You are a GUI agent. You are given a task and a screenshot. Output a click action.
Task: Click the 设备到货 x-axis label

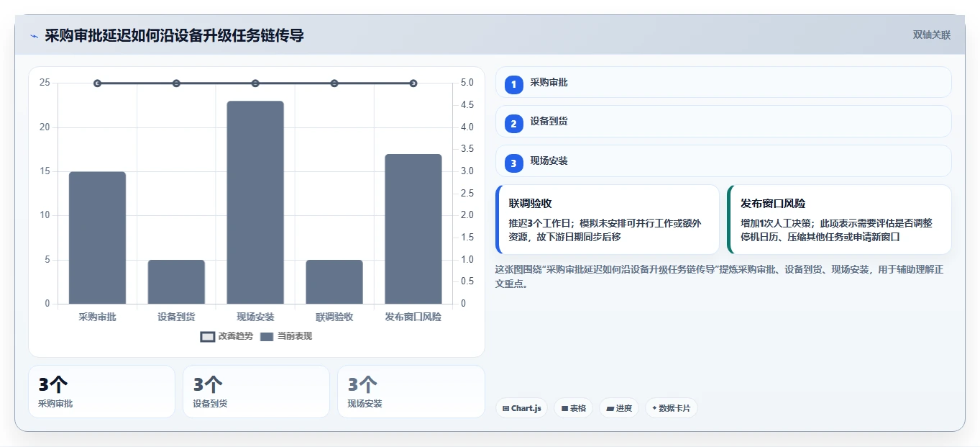pos(176,317)
